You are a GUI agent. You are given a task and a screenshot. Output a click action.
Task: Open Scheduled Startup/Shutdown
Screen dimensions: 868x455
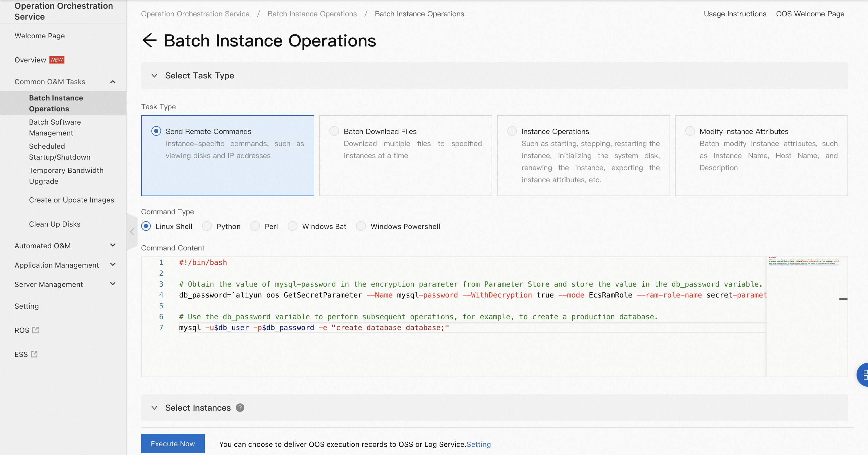(60, 152)
